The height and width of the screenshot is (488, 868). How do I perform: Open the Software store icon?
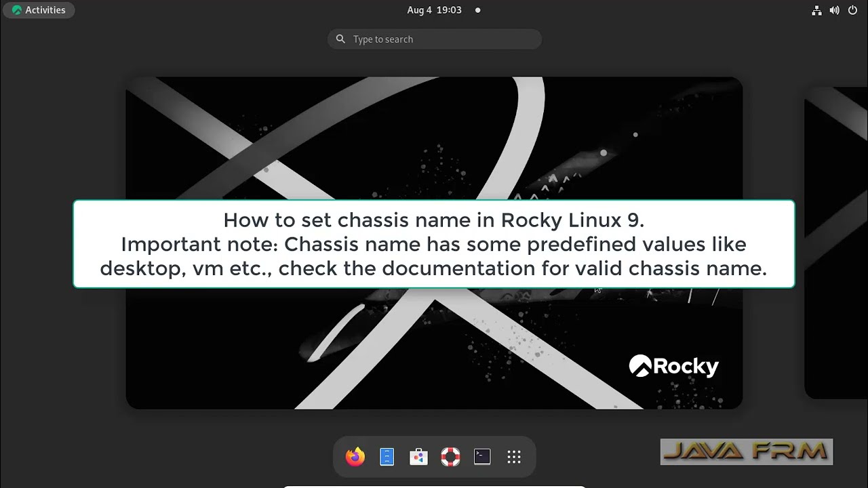point(418,457)
